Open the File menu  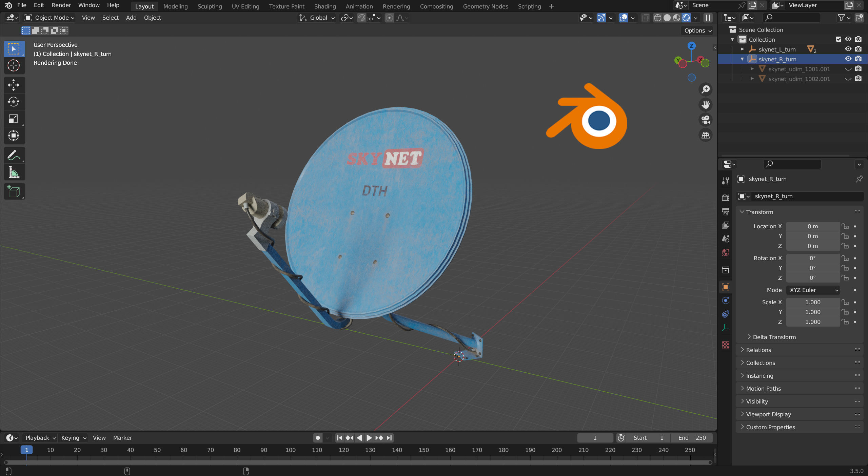(x=22, y=5)
